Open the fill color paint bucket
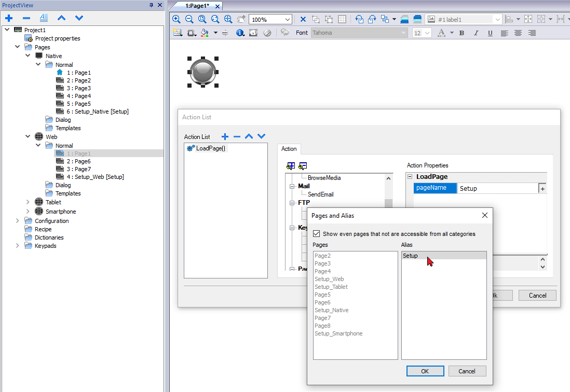 (204, 33)
